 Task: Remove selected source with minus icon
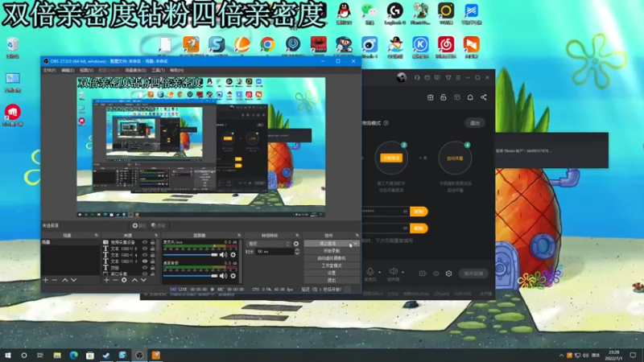point(115,280)
